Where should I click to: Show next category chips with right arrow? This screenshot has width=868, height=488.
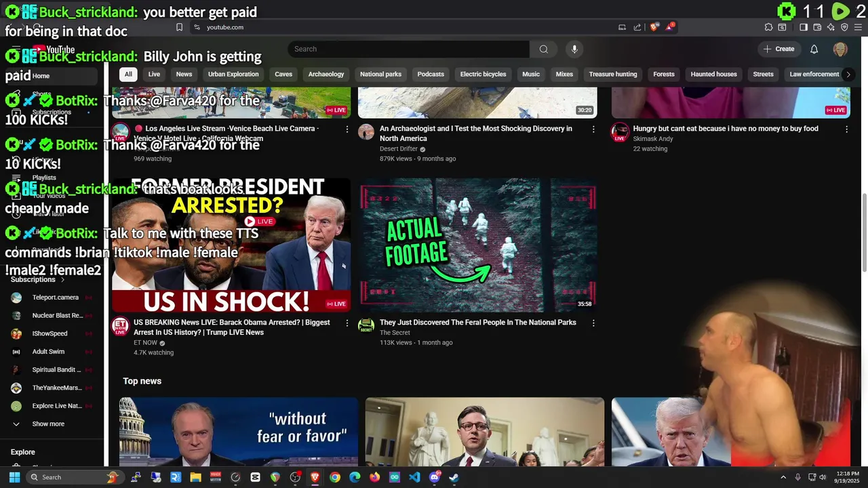(848, 74)
